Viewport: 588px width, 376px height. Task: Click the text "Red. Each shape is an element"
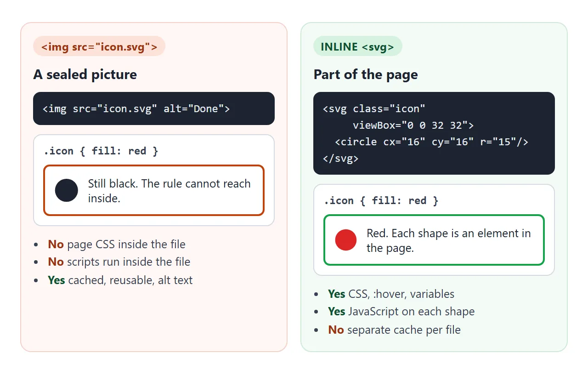tap(448, 234)
